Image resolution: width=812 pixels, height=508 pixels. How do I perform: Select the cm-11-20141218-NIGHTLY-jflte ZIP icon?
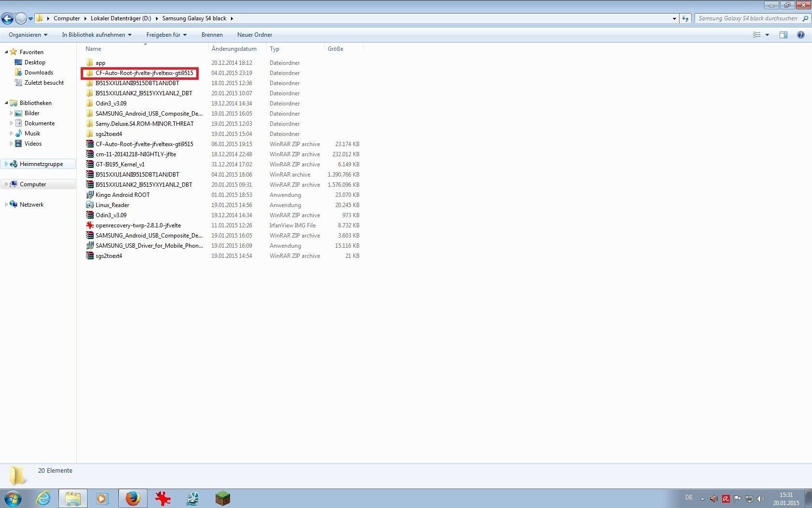[x=89, y=154]
